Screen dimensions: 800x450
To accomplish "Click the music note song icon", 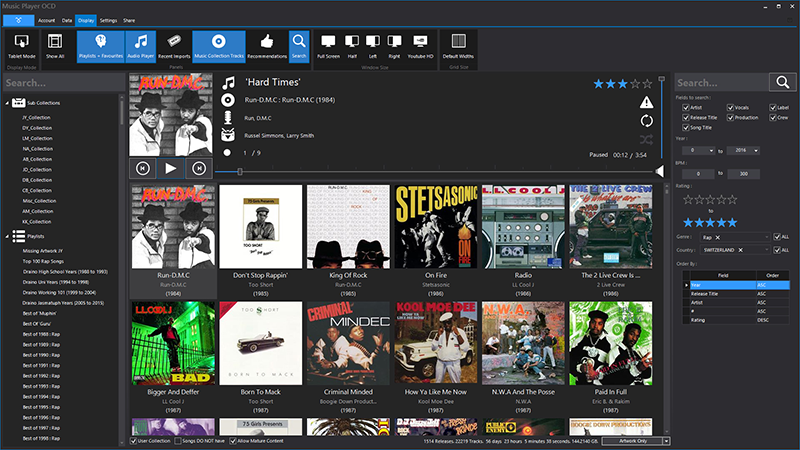I will tap(228, 83).
